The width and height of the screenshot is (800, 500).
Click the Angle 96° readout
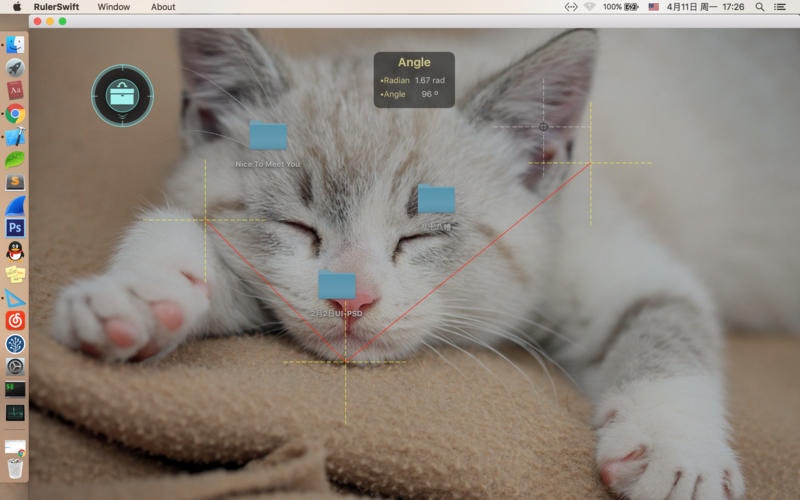click(409, 94)
